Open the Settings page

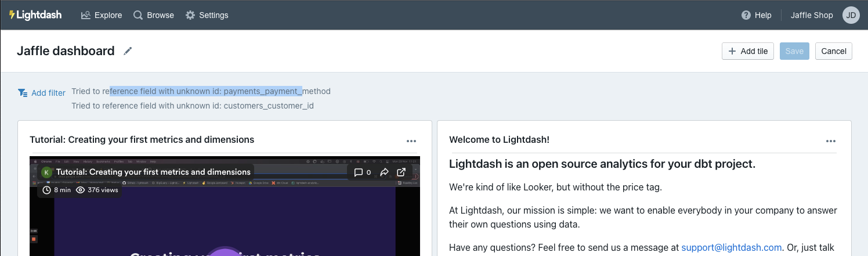point(207,15)
